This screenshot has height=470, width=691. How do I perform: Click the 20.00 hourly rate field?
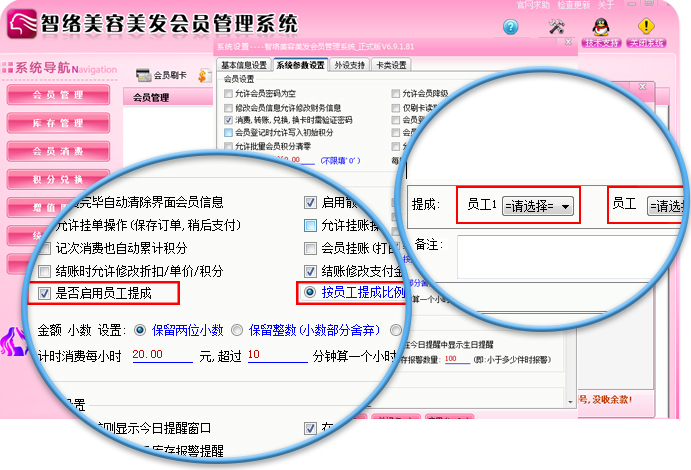tap(163, 355)
